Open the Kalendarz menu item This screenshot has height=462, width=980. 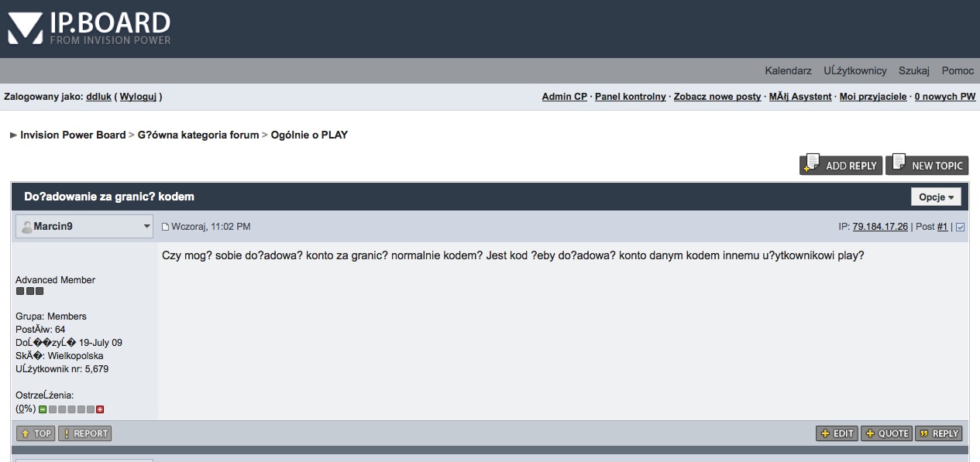click(x=788, y=70)
